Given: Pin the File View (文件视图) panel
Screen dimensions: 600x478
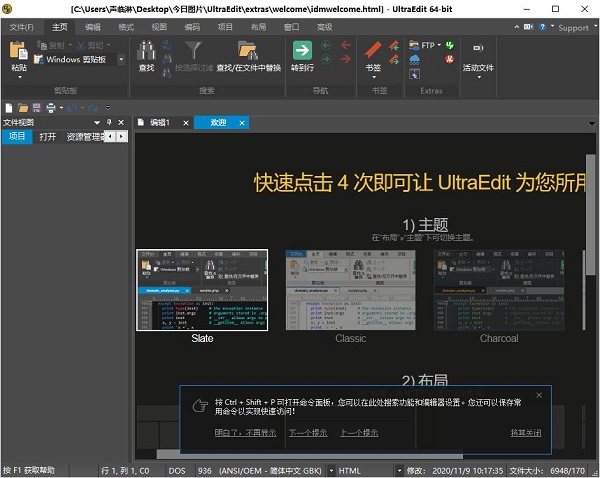Looking at the screenshot, I should (x=109, y=122).
